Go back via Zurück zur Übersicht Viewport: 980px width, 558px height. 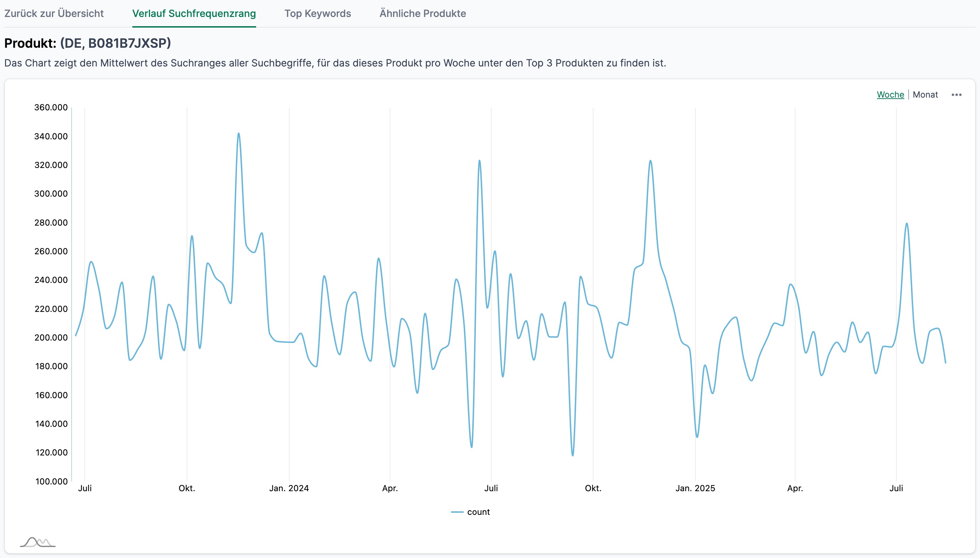(x=54, y=13)
